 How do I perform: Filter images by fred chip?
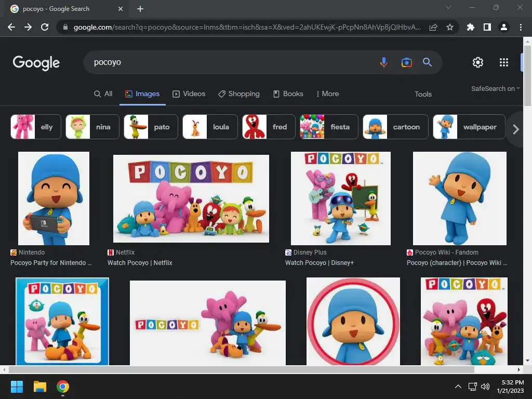click(x=269, y=127)
